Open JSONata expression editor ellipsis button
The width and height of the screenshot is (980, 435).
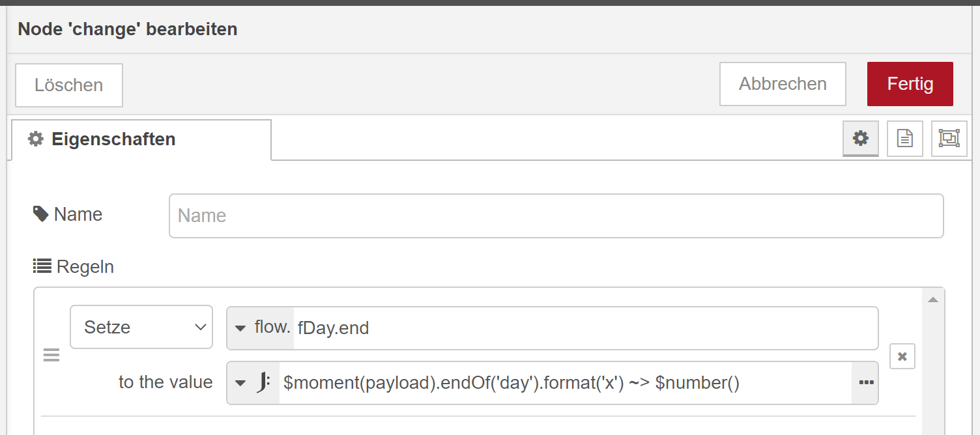point(865,383)
